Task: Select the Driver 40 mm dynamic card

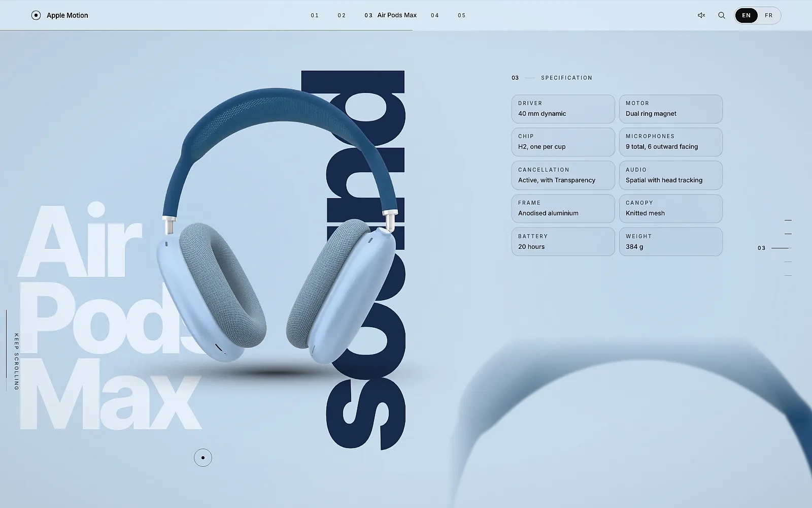Action: pyautogui.click(x=563, y=109)
